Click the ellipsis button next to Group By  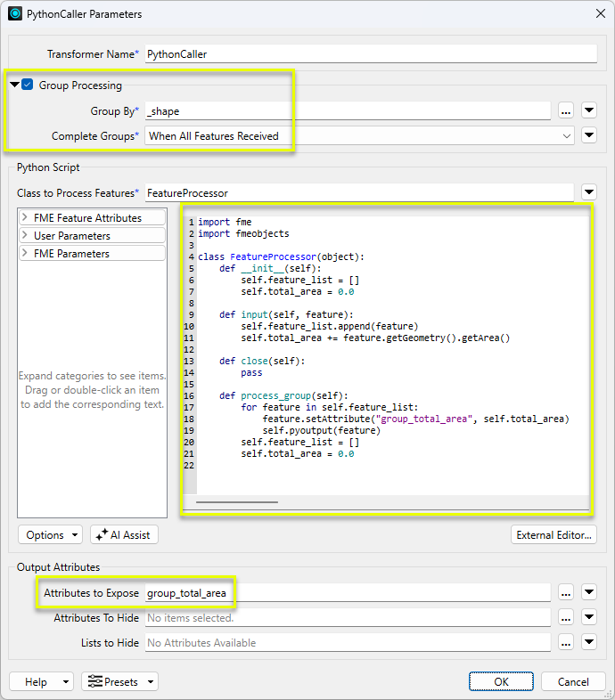click(x=565, y=110)
